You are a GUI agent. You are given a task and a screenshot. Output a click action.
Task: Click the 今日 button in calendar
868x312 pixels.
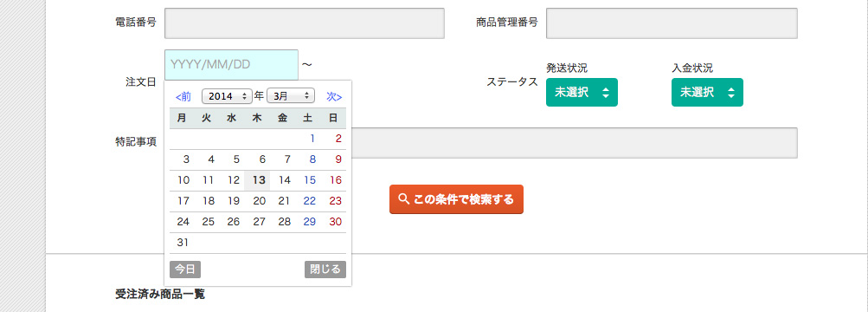point(185,270)
